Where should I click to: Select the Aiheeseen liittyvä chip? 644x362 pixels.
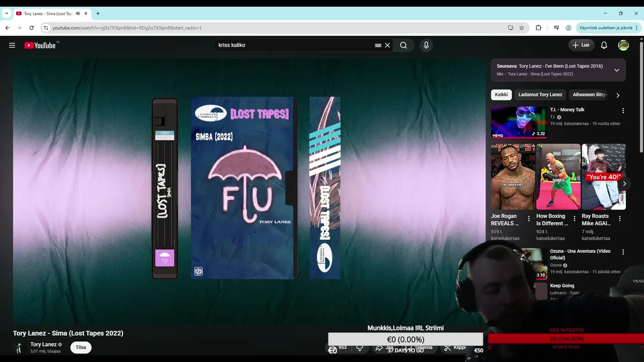(x=590, y=95)
